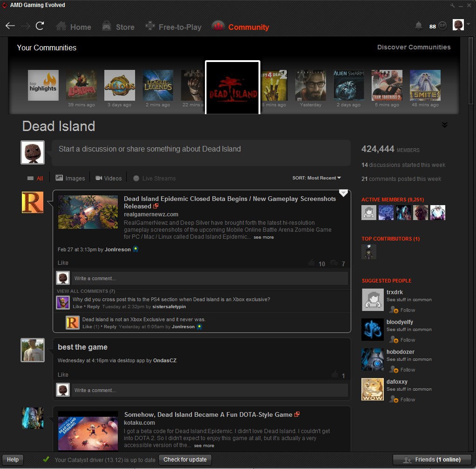The width and height of the screenshot is (476, 469).
Task: Filter feed by Live Streams
Action: click(x=154, y=178)
